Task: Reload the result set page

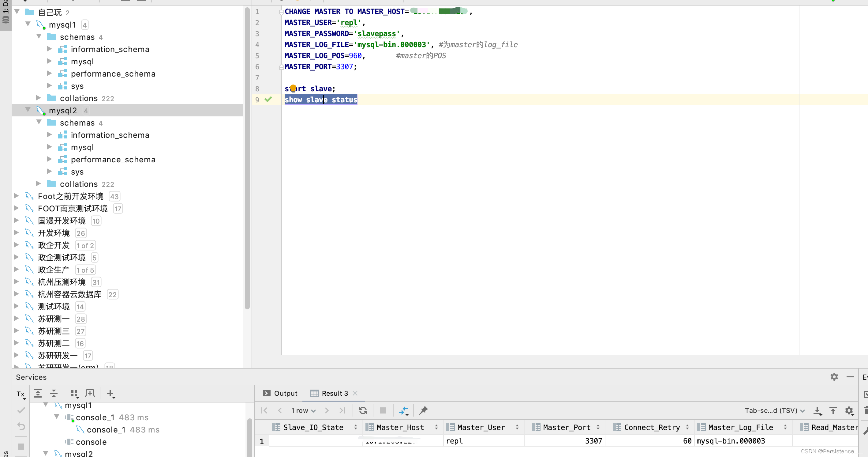Action: tap(363, 410)
